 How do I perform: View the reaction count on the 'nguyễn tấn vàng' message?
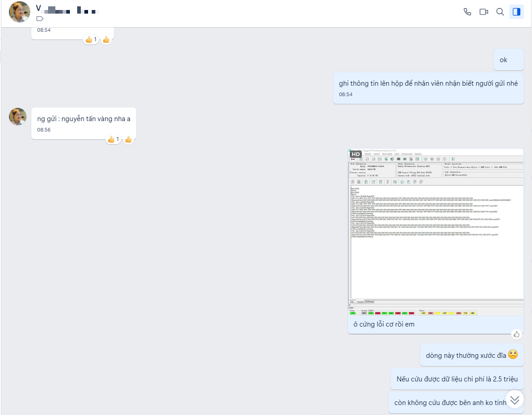(x=113, y=139)
